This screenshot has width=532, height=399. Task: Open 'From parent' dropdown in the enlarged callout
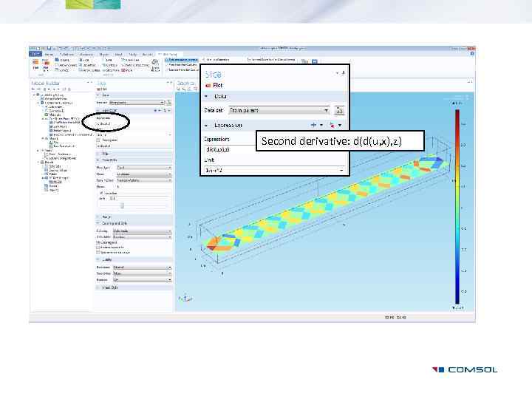click(279, 110)
